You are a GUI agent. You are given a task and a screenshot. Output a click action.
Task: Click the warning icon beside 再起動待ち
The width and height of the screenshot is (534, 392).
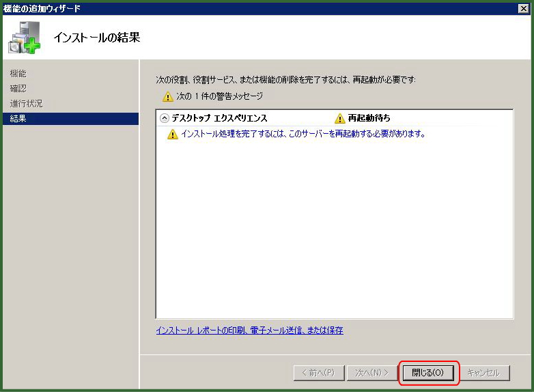click(x=339, y=118)
